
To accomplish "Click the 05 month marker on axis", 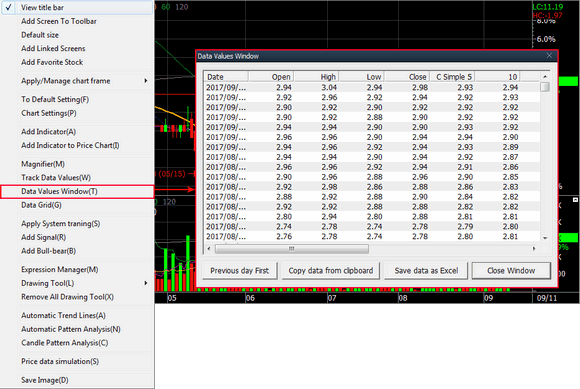I will pyautogui.click(x=172, y=298).
